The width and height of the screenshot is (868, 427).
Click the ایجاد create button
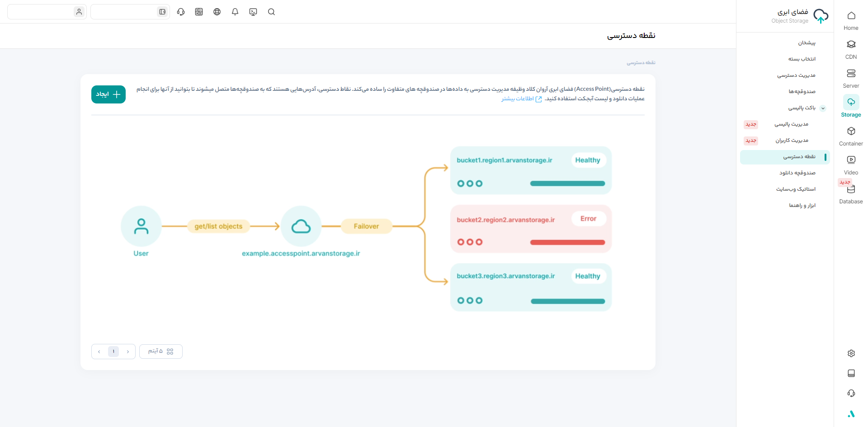point(108,94)
